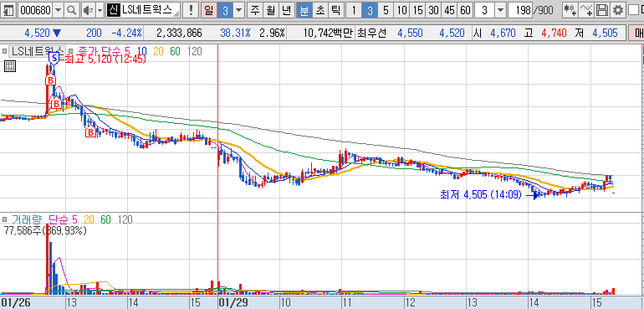Choose the 45 minute interval button
Screen dimensions: 644x309
(x=449, y=11)
